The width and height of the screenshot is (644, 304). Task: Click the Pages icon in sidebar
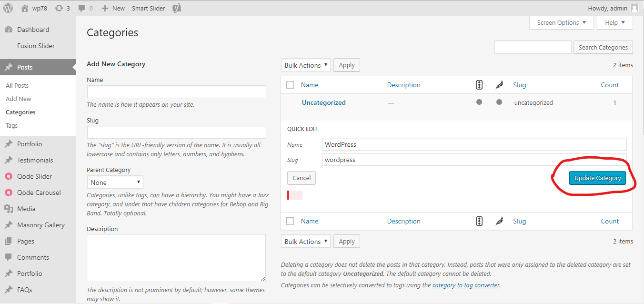[x=9, y=241]
